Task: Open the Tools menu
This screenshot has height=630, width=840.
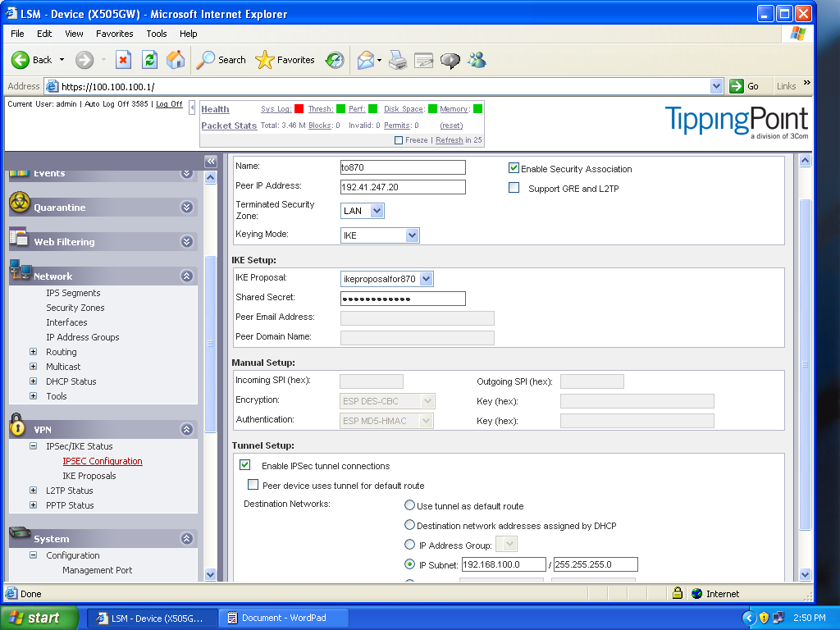Action: coord(156,34)
